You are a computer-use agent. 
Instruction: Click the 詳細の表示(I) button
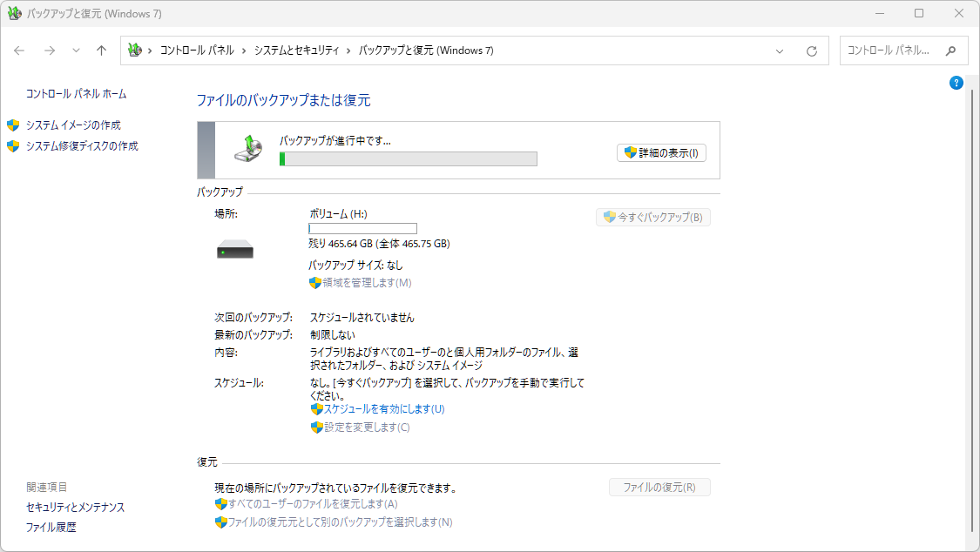(661, 153)
